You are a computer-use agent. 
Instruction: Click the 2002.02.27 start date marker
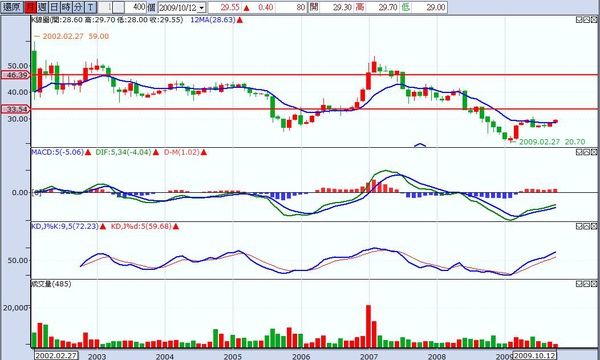click(x=56, y=355)
